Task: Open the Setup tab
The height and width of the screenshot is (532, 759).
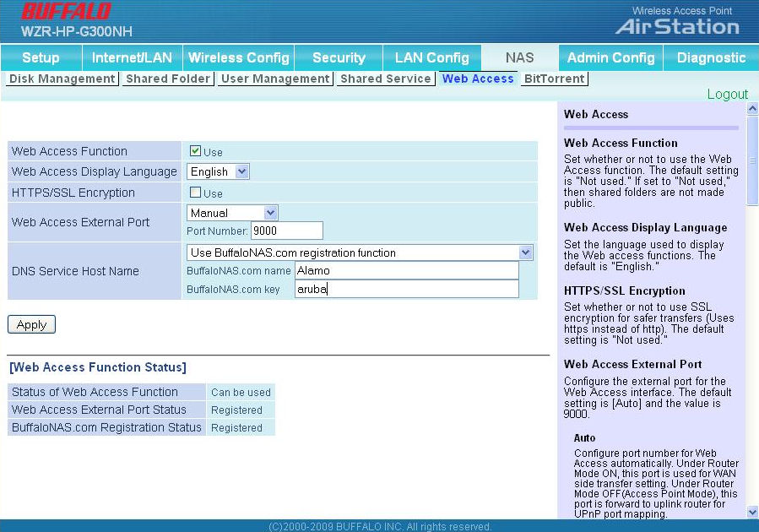Action: (41, 57)
